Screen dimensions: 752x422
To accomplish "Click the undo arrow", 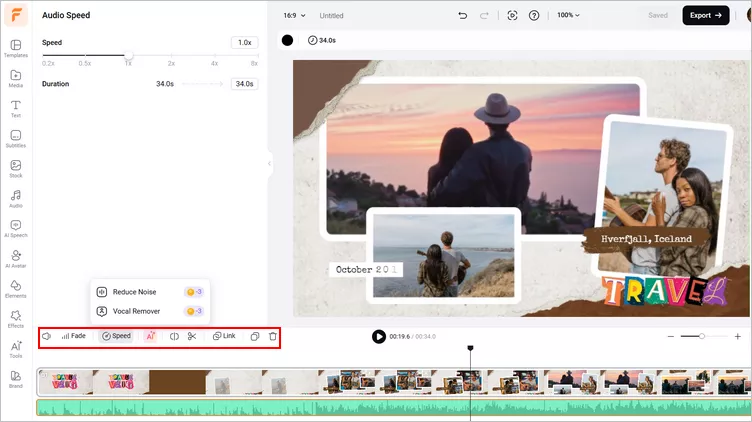I will [x=463, y=15].
